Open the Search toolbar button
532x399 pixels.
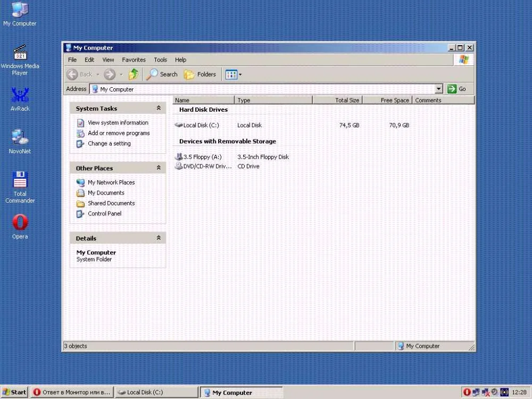click(162, 74)
